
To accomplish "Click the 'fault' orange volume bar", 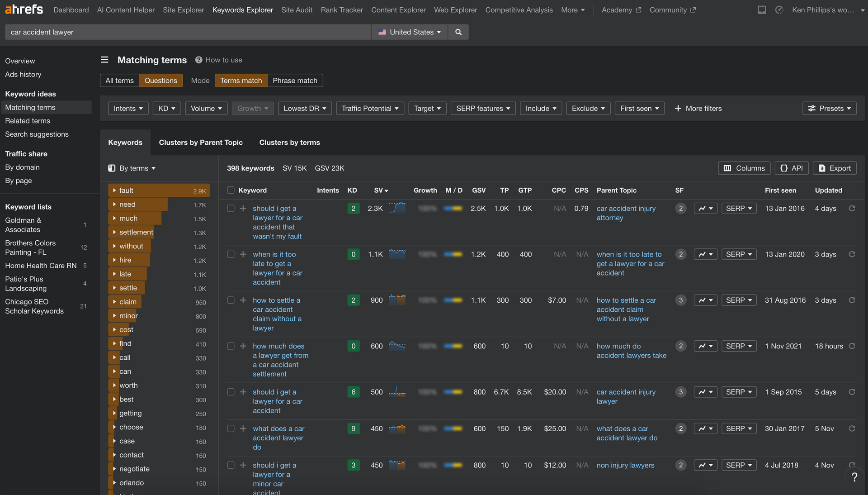I will pyautogui.click(x=159, y=190).
